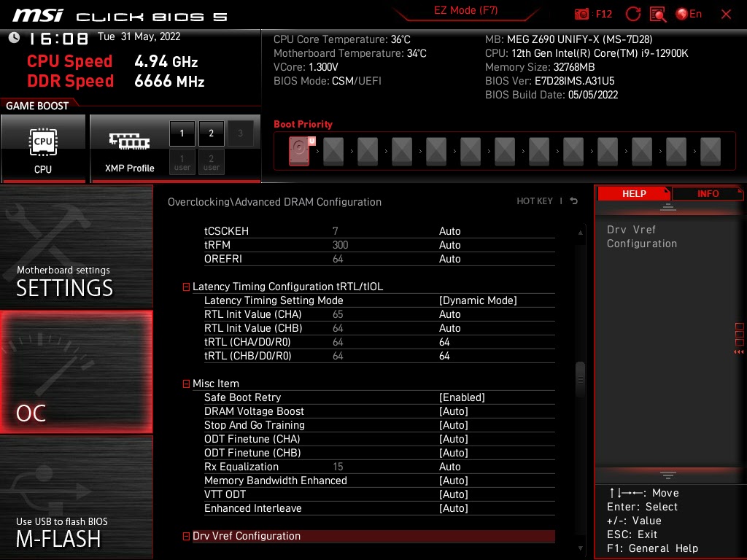
Task: Open ODT Finetune (CHA) Auto dropdown
Action: 454,439
